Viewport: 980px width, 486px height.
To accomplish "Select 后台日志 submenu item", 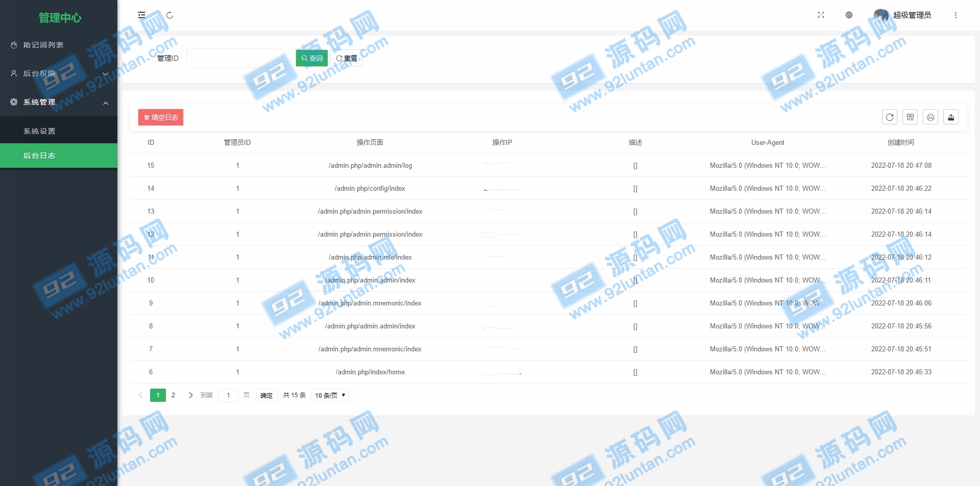I will (x=59, y=156).
